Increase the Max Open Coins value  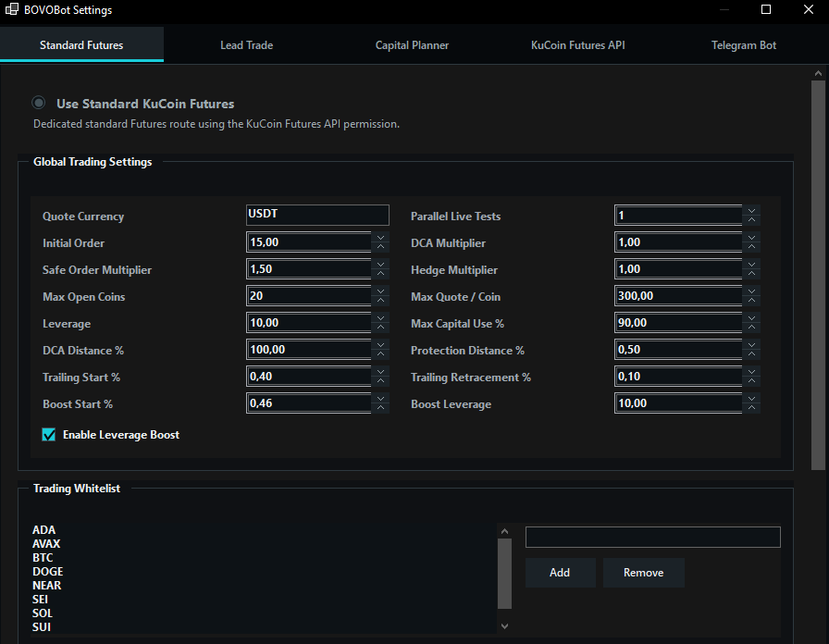point(380,301)
